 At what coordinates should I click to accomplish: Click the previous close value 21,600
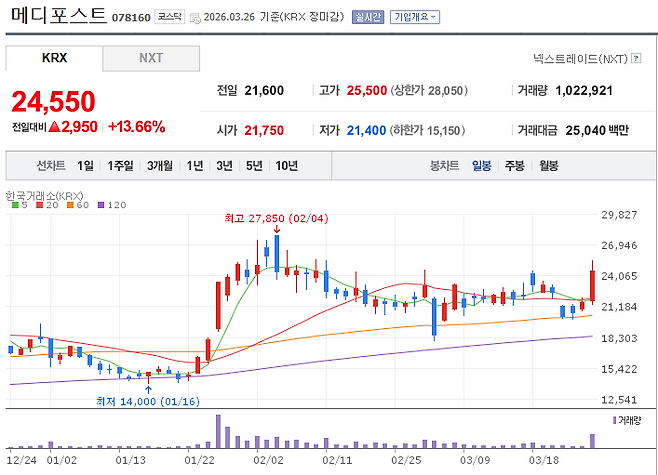264,91
